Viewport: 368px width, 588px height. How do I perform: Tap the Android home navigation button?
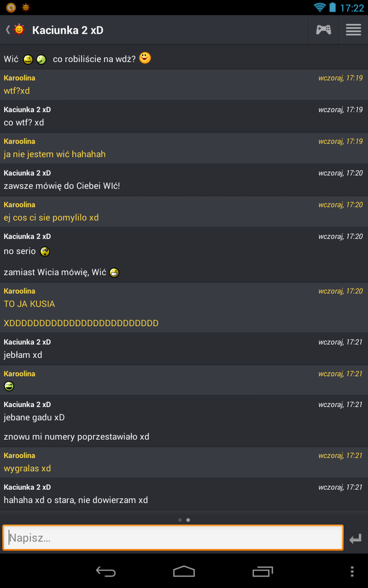tap(184, 571)
